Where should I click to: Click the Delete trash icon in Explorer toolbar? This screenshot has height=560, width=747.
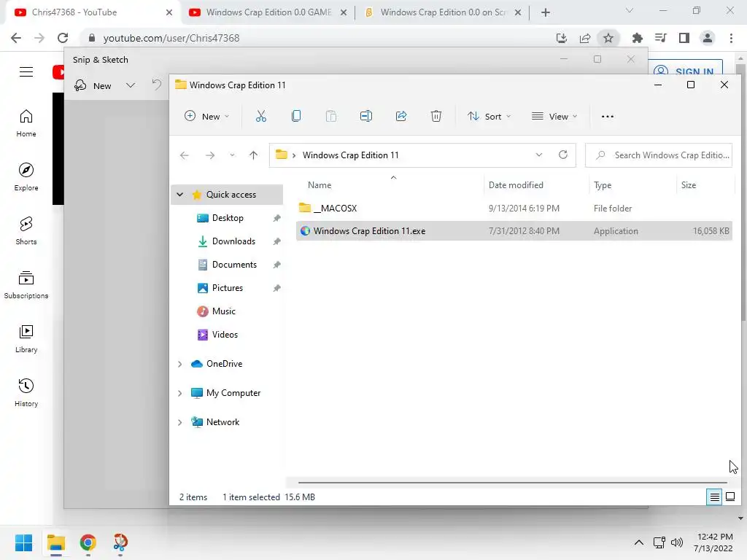click(436, 116)
